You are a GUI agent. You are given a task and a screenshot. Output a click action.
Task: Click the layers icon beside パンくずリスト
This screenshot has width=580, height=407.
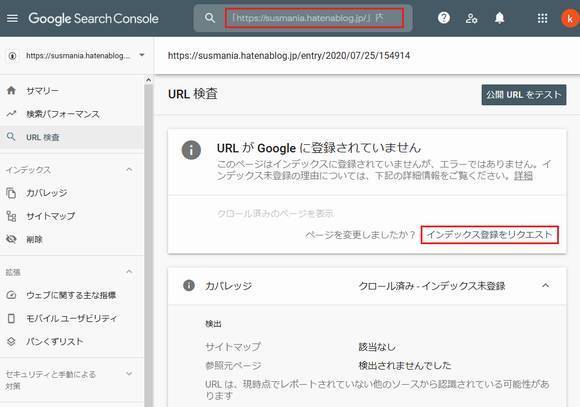(11, 342)
